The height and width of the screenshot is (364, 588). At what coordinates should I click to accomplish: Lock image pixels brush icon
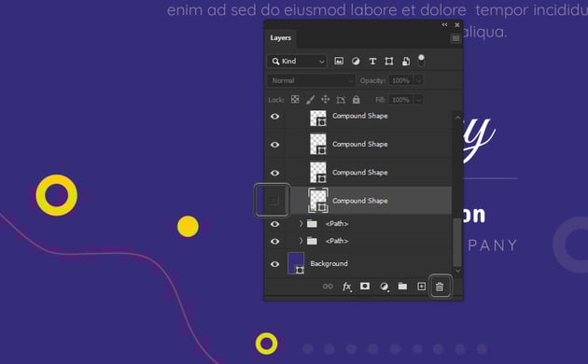(310, 100)
